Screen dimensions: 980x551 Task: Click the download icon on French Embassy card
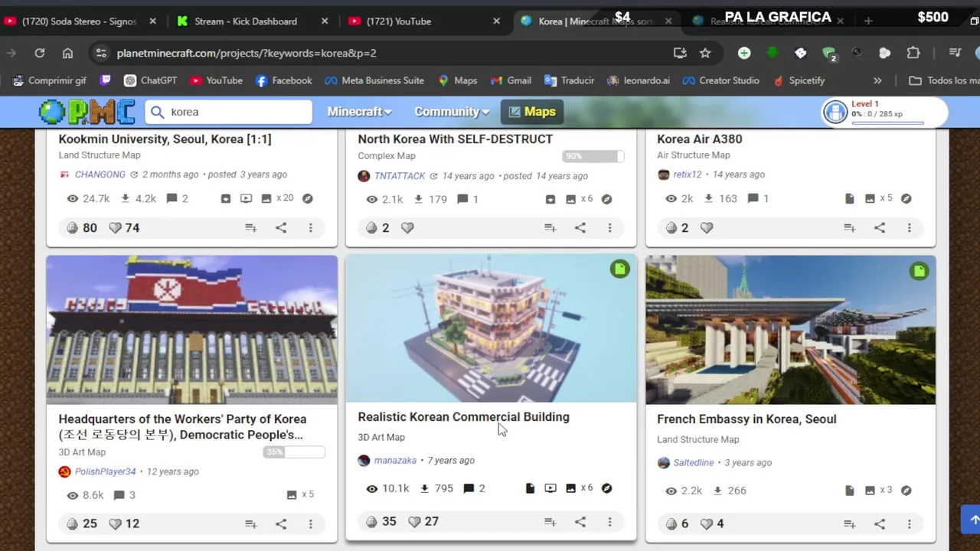pos(717,491)
